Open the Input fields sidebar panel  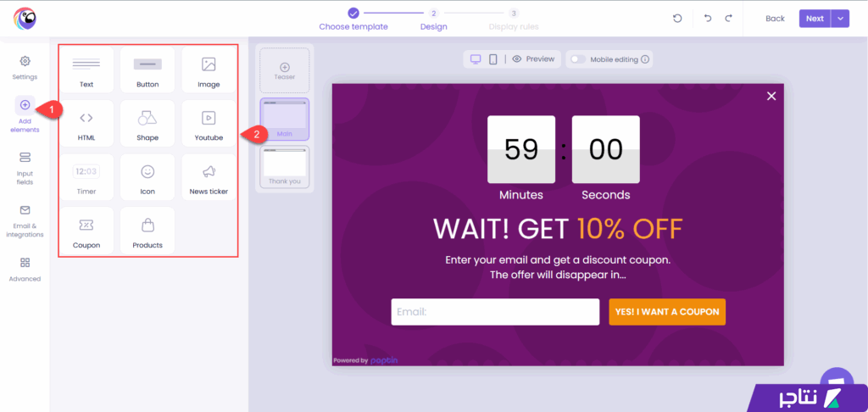point(25,168)
